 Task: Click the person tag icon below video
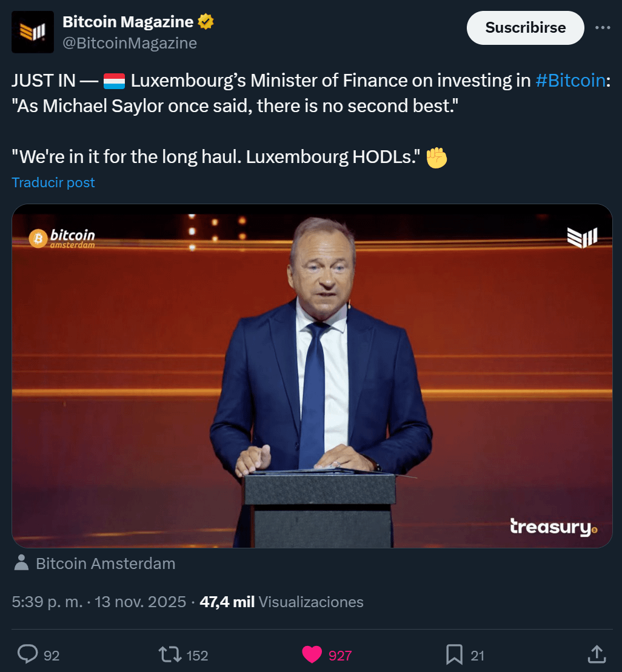coord(21,563)
